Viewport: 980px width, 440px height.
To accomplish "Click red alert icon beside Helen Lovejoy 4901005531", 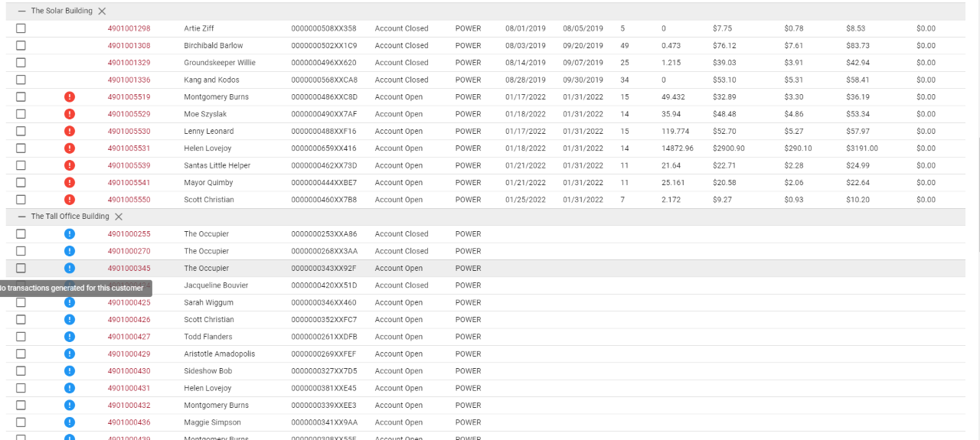I will pyautogui.click(x=70, y=148).
